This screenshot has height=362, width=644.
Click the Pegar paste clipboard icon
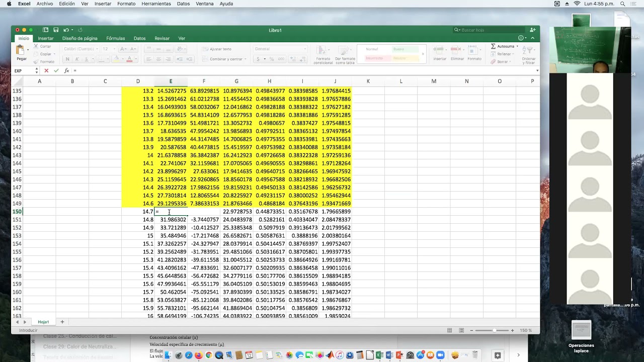[21, 50]
